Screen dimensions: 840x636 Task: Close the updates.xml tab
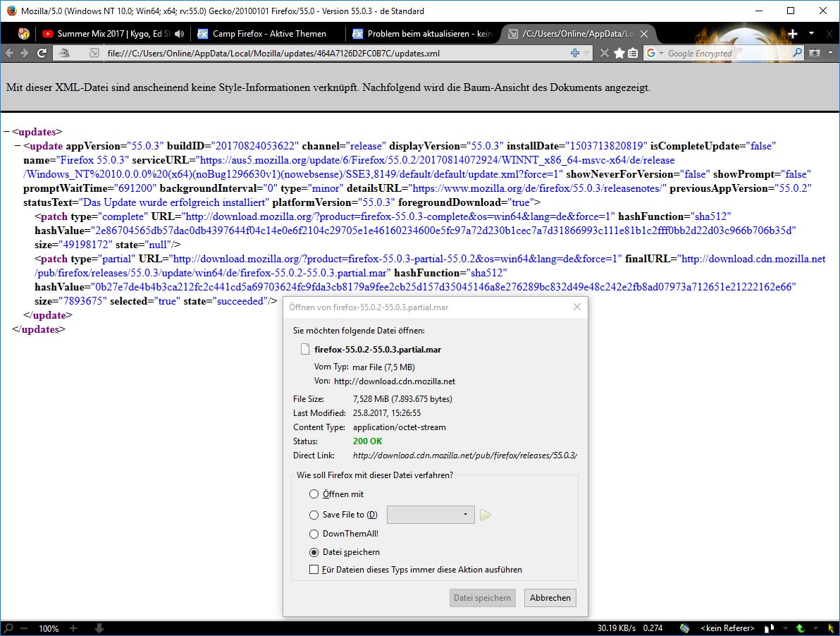[644, 34]
